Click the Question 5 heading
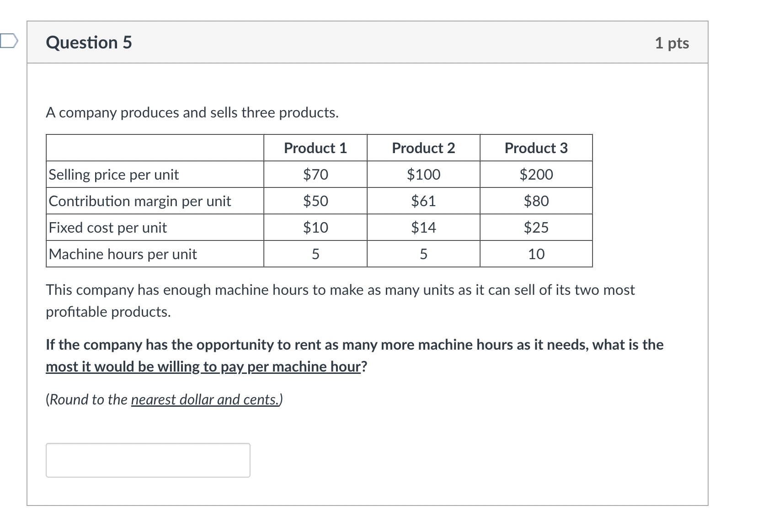The height and width of the screenshot is (532, 779). [x=89, y=43]
